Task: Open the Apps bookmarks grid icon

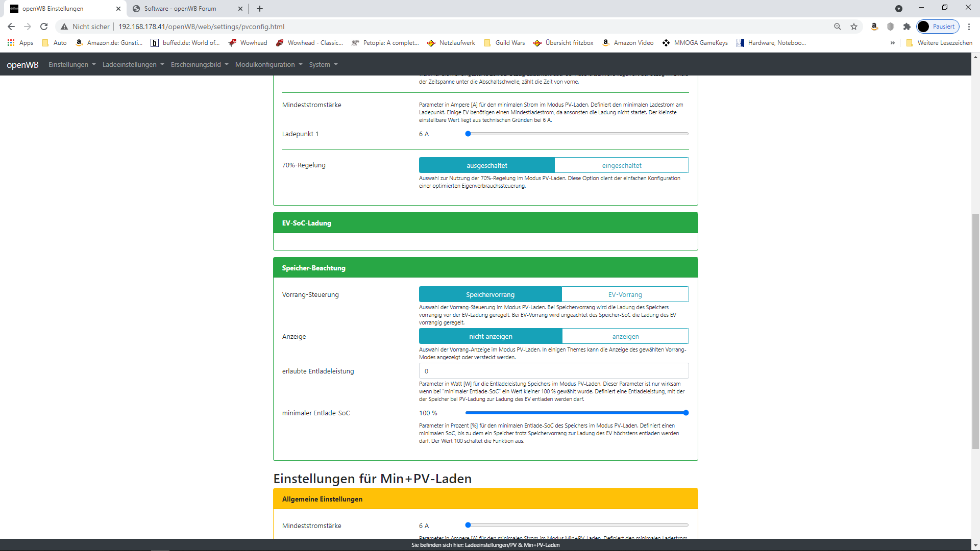Action: click(x=11, y=43)
